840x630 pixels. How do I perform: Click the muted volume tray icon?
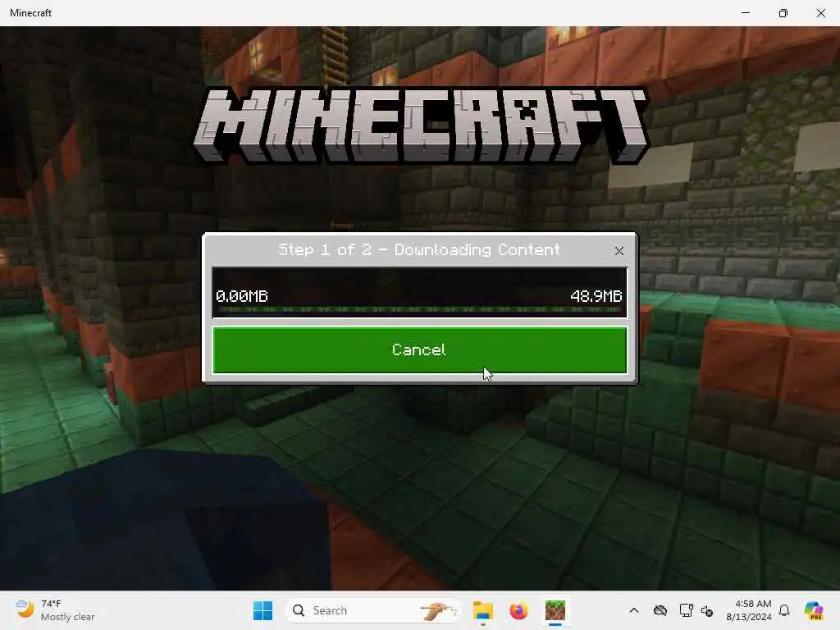tap(707, 610)
